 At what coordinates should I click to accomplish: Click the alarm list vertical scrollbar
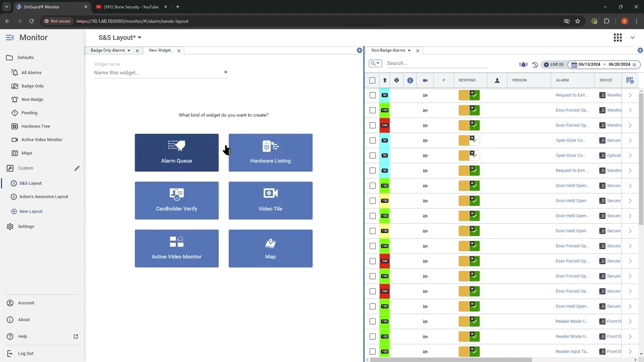tap(641, 158)
